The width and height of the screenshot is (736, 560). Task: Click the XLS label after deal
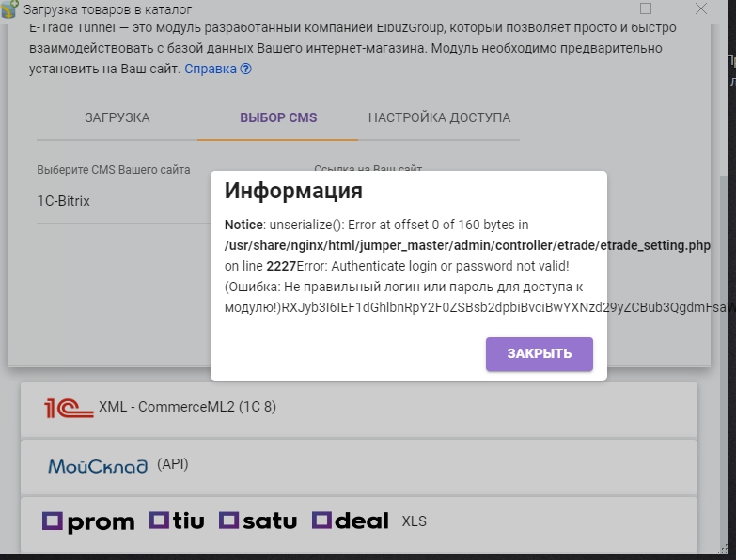(x=414, y=521)
